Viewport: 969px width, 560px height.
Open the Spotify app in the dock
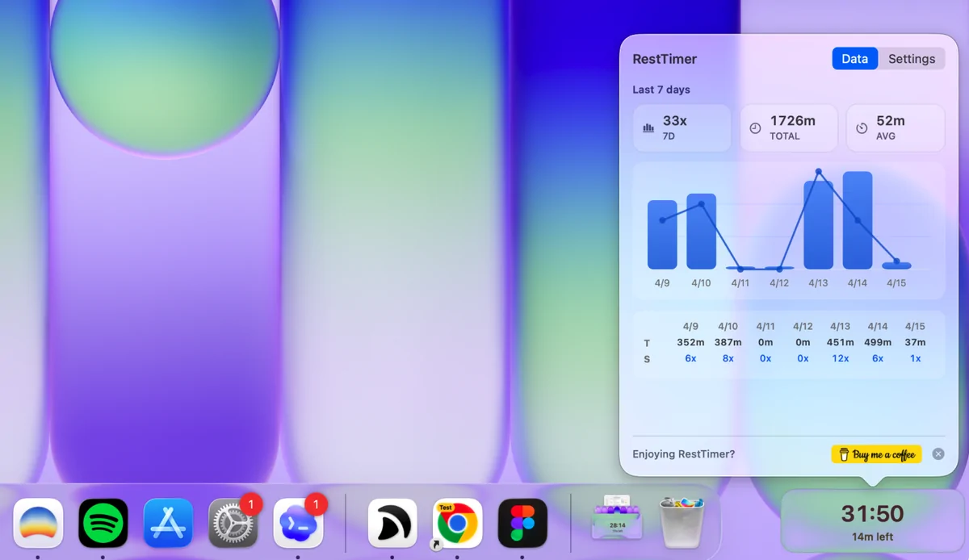click(103, 523)
